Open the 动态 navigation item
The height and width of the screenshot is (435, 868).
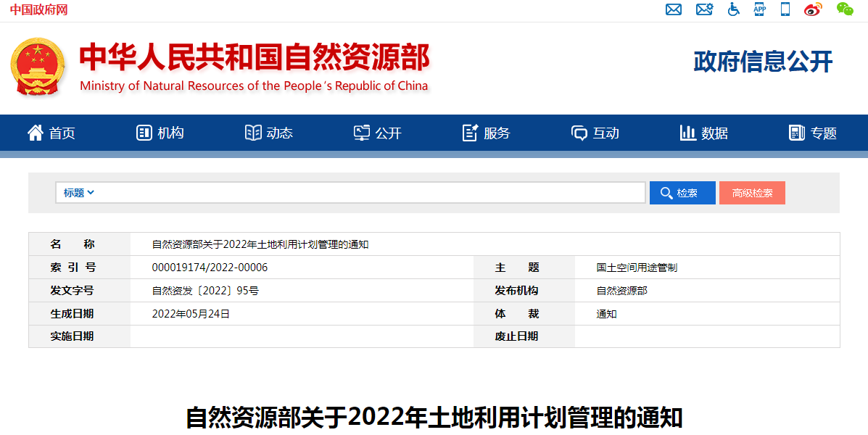click(280, 133)
